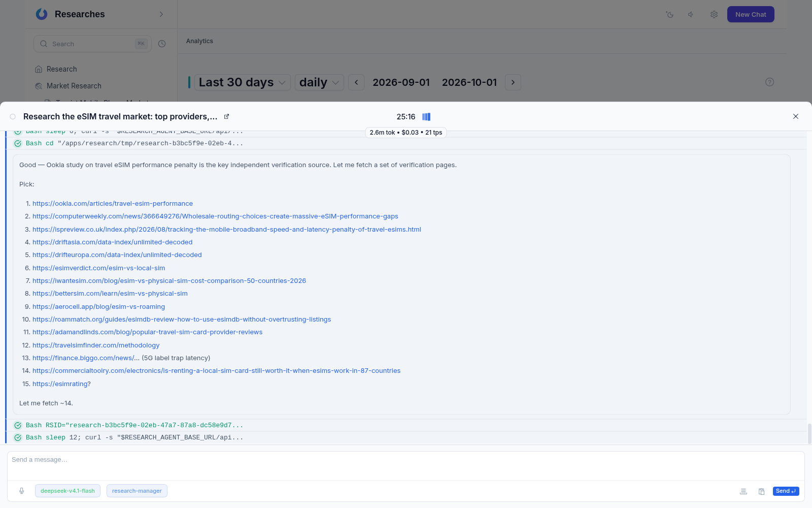This screenshot has width=812, height=508.
Task: Open the ookla.com travel-esim-performance link
Action: [113, 203]
